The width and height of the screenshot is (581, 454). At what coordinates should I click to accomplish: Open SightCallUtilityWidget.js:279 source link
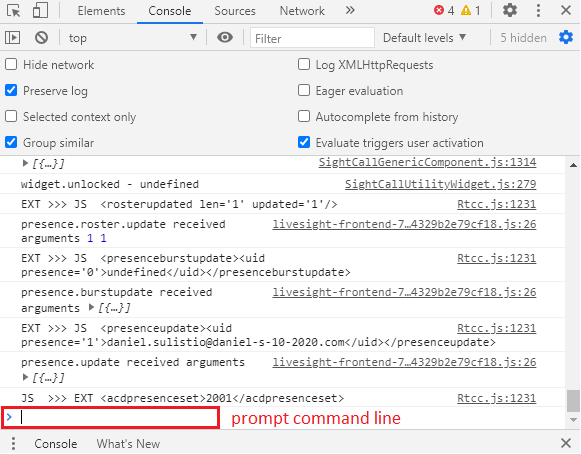tap(441, 184)
